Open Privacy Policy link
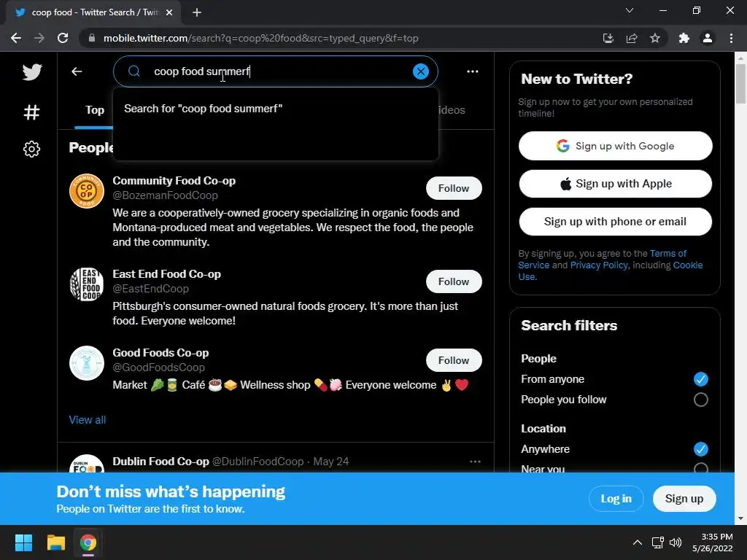747x560 pixels. click(599, 265)
